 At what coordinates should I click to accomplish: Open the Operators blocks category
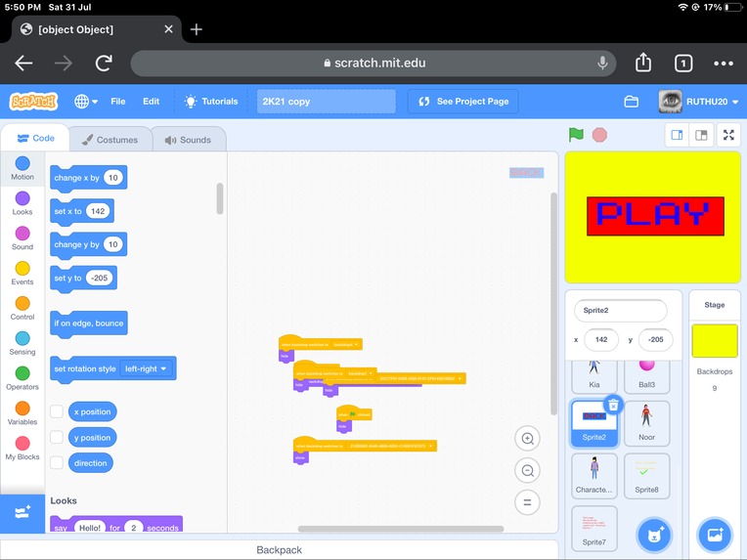[x=22, y=378]
